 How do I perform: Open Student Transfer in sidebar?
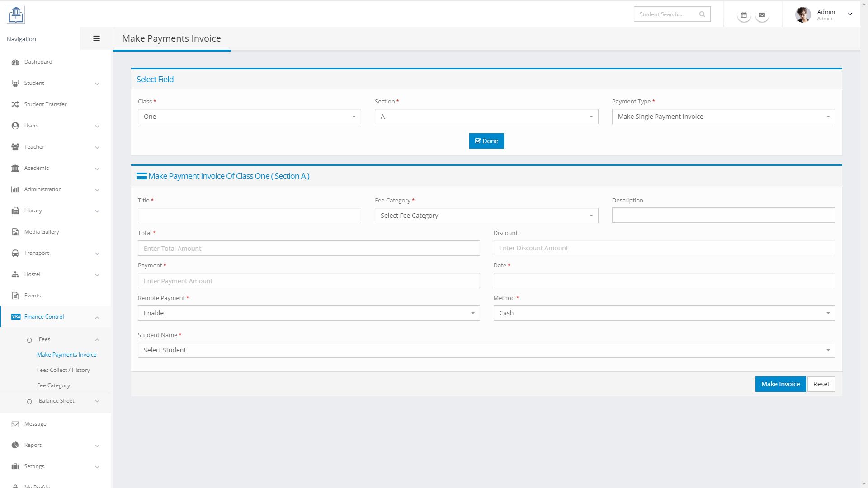(x=45, y=104)
